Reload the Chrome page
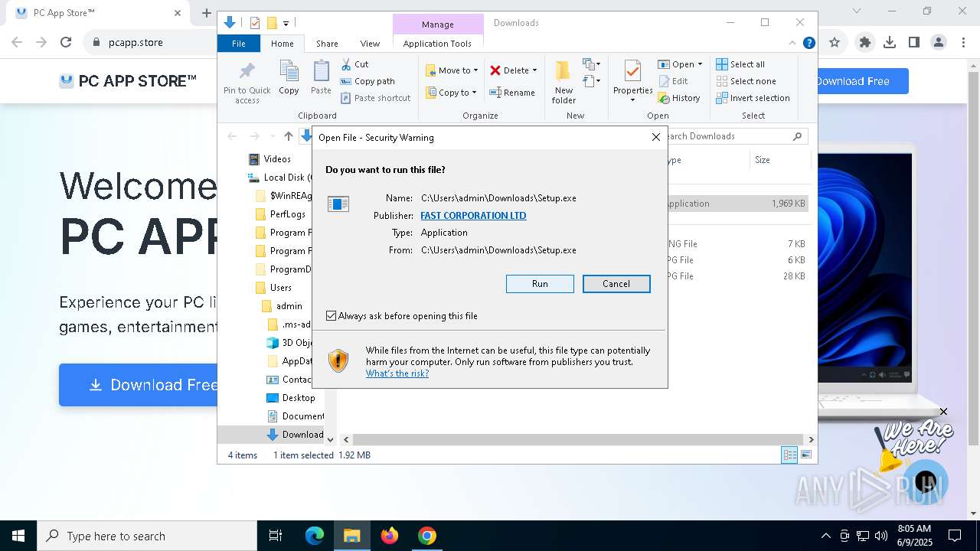980x551 pixels. [x=66, y=43]
